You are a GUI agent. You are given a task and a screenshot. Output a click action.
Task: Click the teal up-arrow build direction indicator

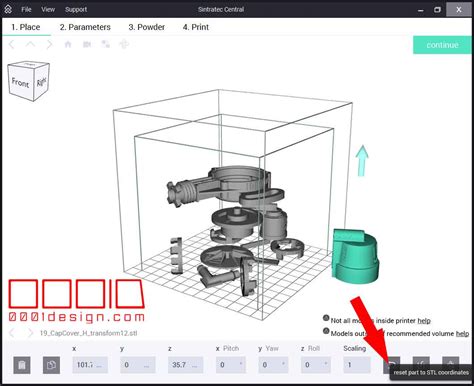click(362, 160)
